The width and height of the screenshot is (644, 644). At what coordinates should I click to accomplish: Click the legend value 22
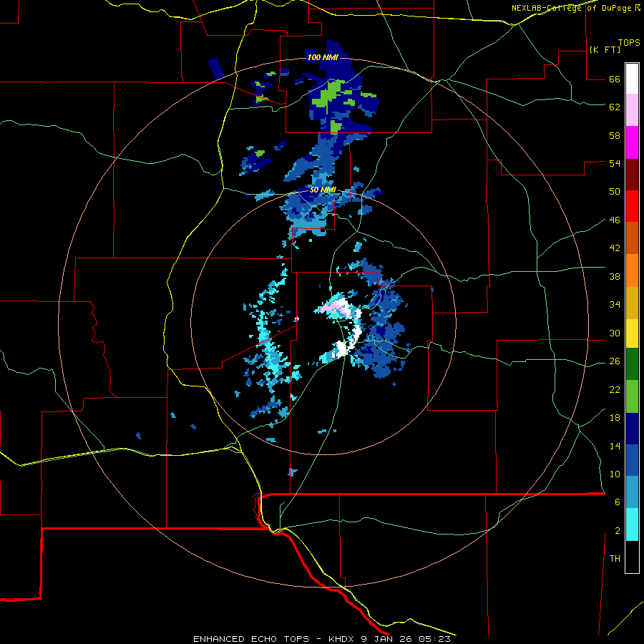[x=615, y=389]
